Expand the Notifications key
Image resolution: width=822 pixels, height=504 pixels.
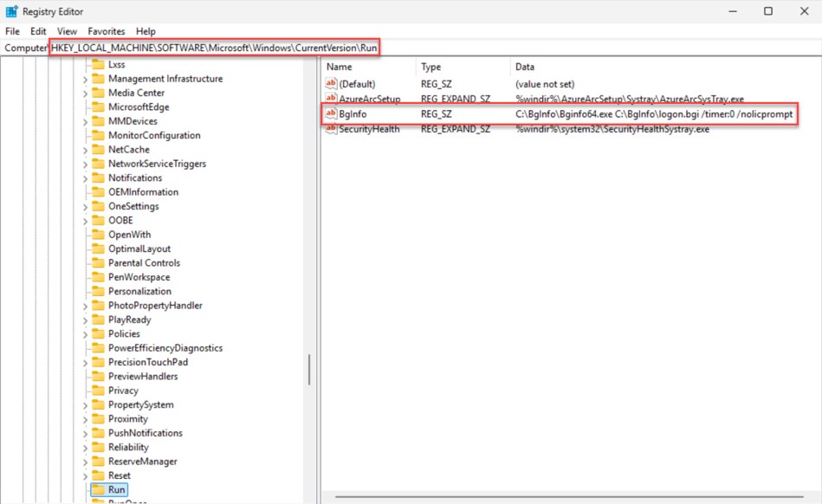coord(85,178)
